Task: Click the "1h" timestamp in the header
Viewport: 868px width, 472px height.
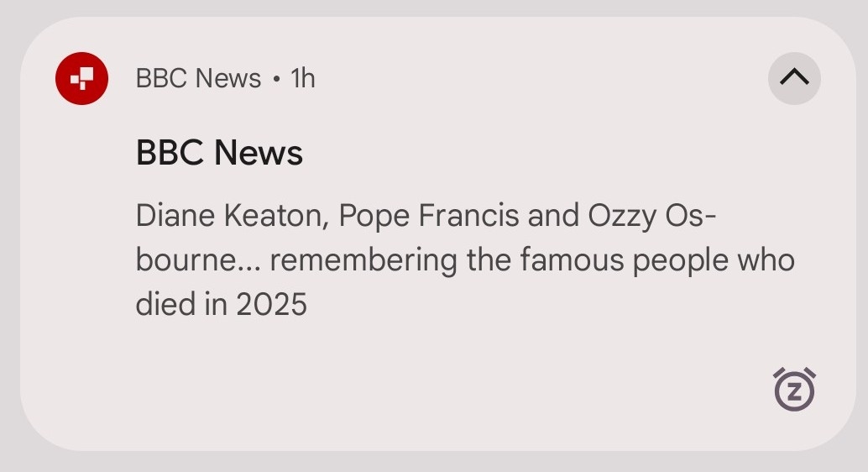Action: coord(303,78)
